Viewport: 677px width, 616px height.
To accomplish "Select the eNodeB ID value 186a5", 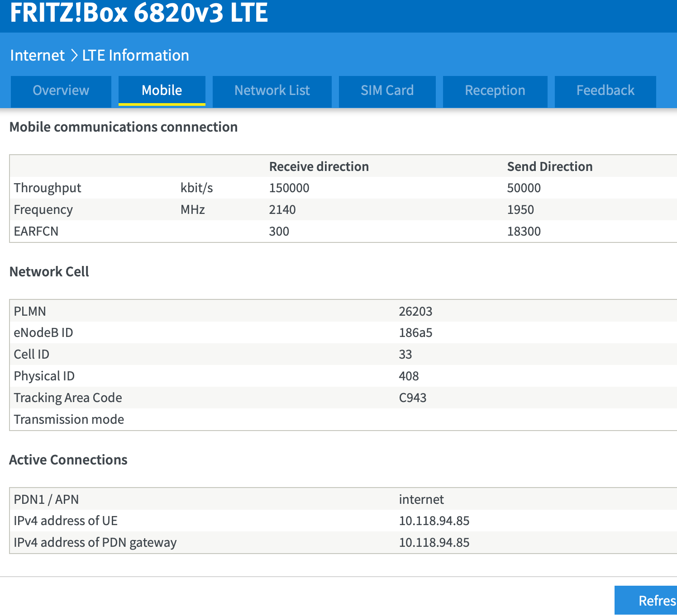I will point(416,333).
